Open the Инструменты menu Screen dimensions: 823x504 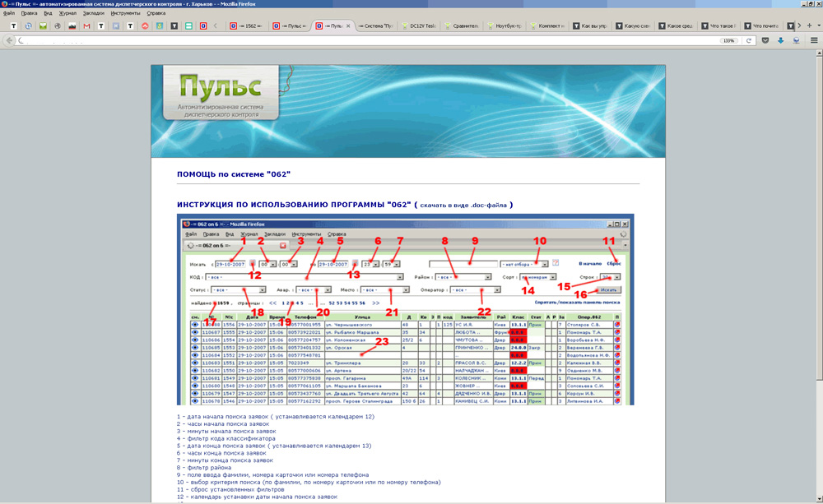(x=126, y=13)
